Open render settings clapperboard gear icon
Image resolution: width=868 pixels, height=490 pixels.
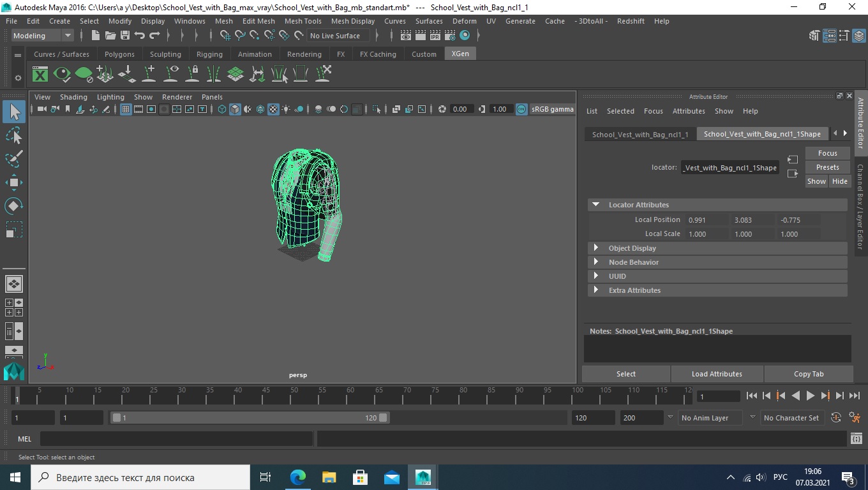click(450, 36)
